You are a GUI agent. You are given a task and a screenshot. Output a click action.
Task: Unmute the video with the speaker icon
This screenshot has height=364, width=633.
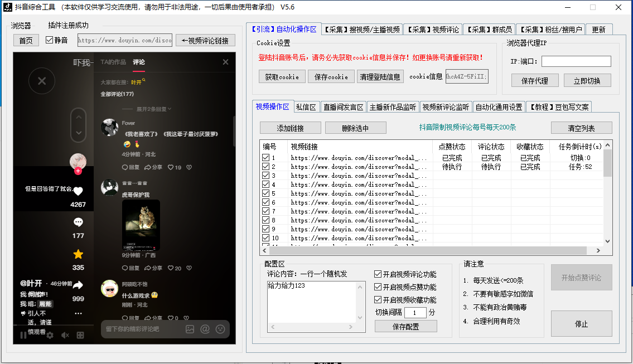(x=65, y=335)
